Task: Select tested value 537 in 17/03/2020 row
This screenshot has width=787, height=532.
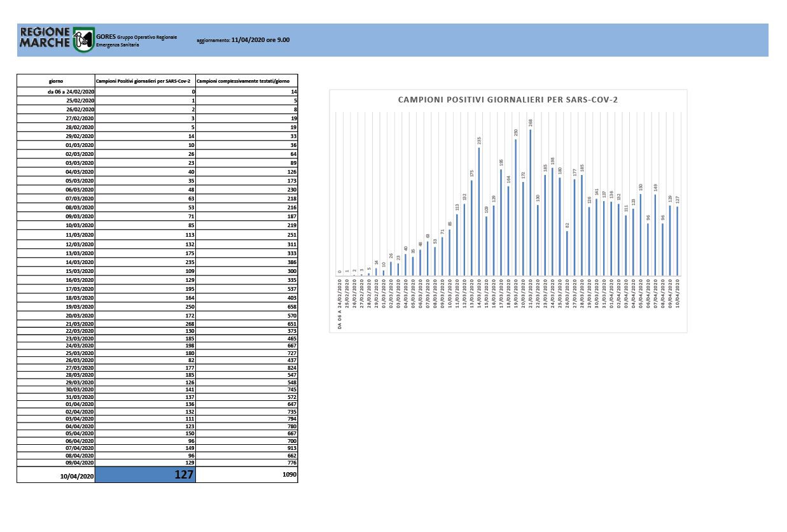Action: coord(247,288)
